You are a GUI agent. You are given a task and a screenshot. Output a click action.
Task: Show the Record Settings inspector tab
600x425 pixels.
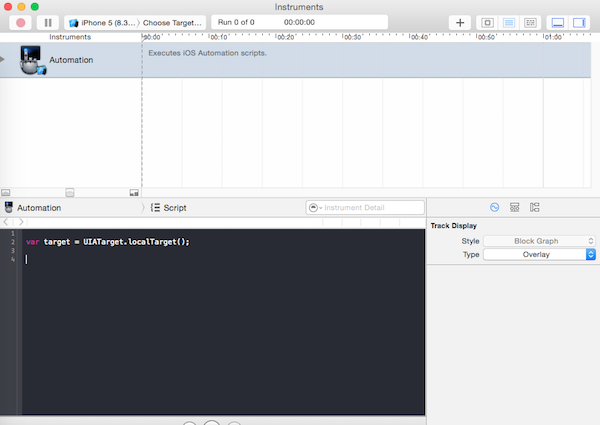point(494,207)
